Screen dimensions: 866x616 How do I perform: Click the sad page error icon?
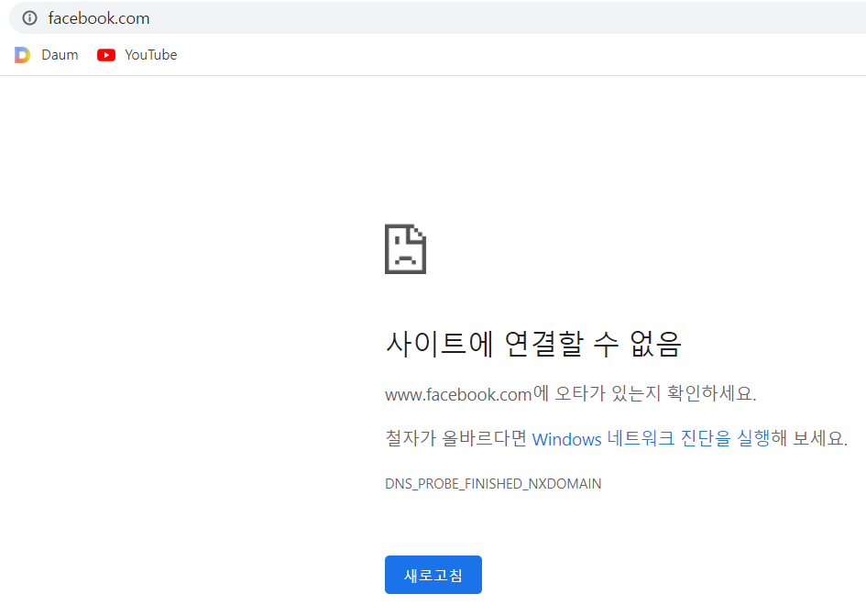pyautogui.click(x=405, y=248)
